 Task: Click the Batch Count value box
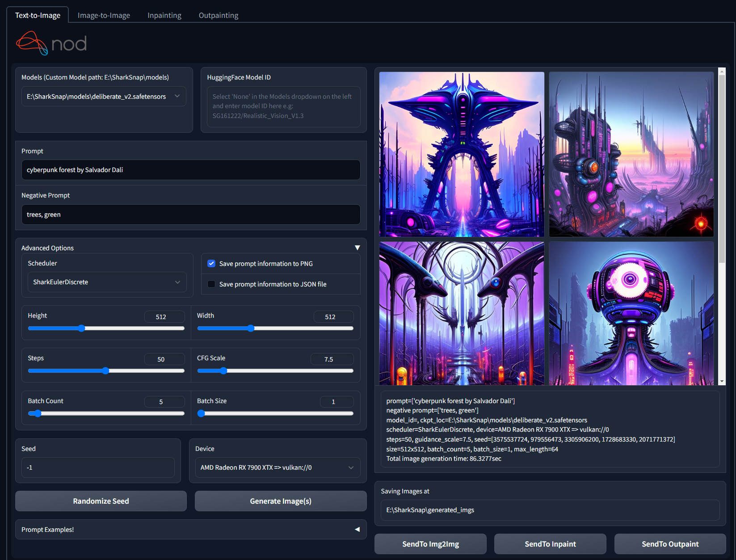pyautogui.click(x=164, y=402)
